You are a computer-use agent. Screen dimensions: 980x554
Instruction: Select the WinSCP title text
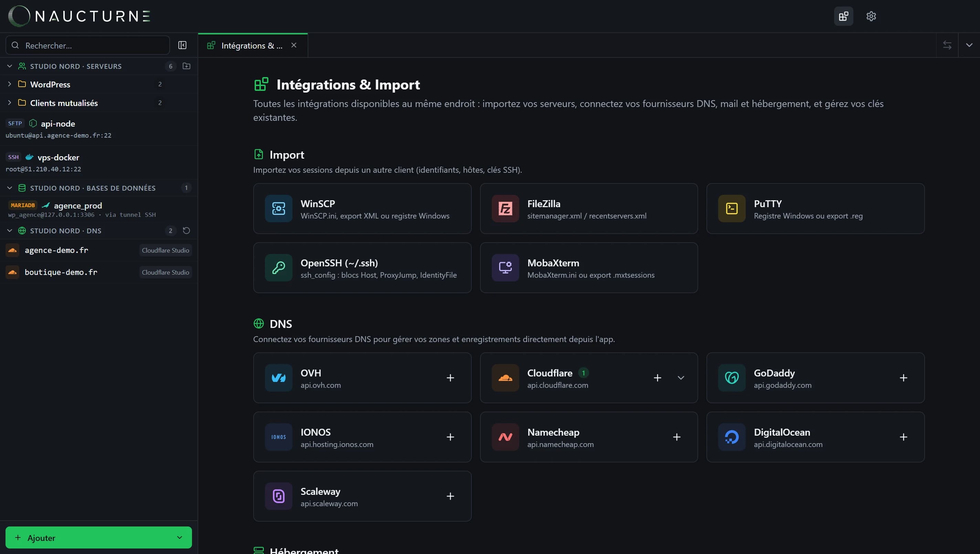pyautogui.click(x=318, y=204)
